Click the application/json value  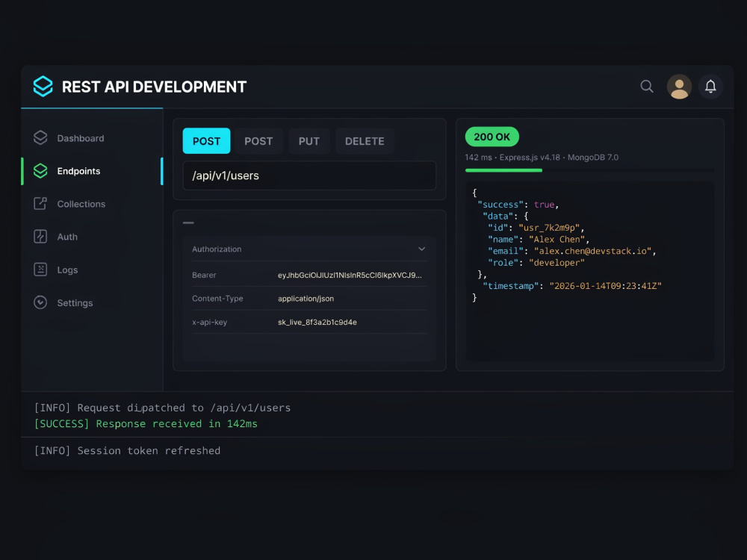(x=306, y=299)
